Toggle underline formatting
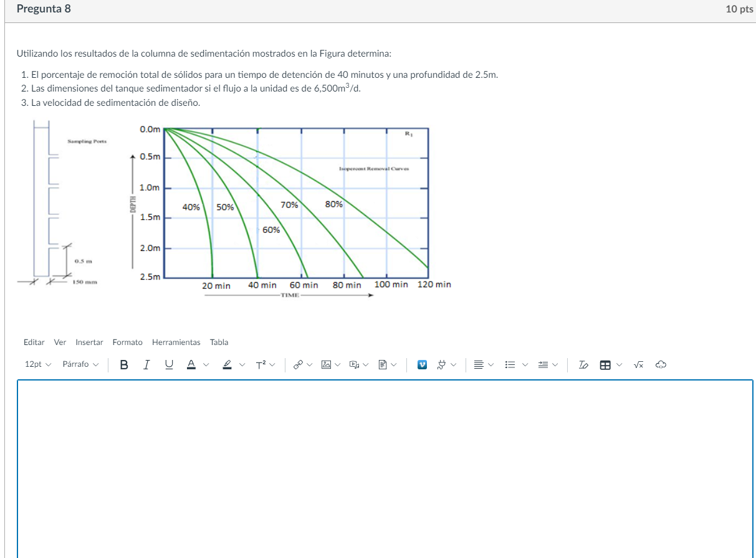Viewport: 756px width, 558px height. 169,364
